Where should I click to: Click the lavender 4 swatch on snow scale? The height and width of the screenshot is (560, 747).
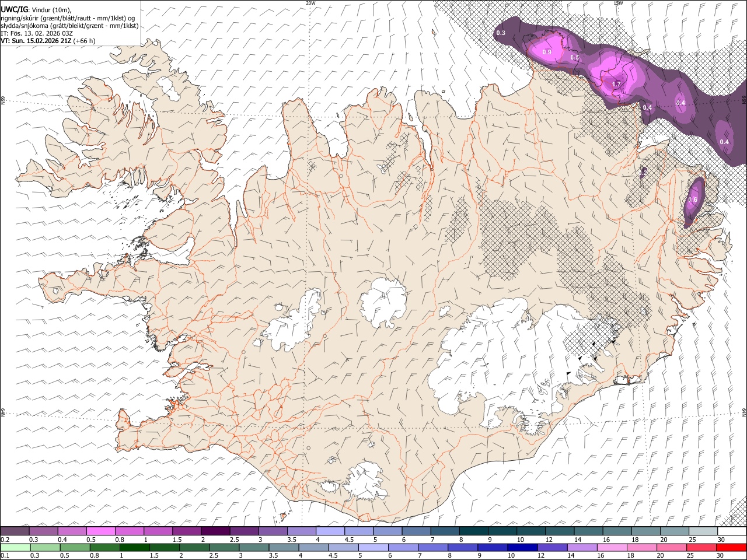tap(330, 531)
